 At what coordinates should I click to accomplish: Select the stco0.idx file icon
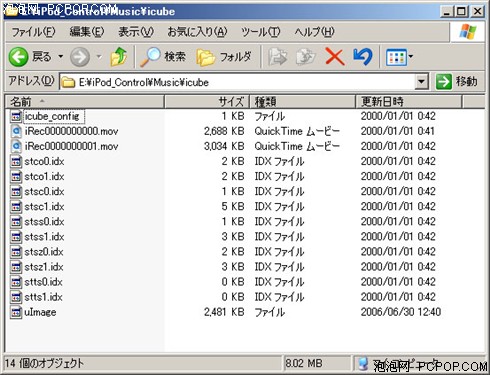click(16, 162)
